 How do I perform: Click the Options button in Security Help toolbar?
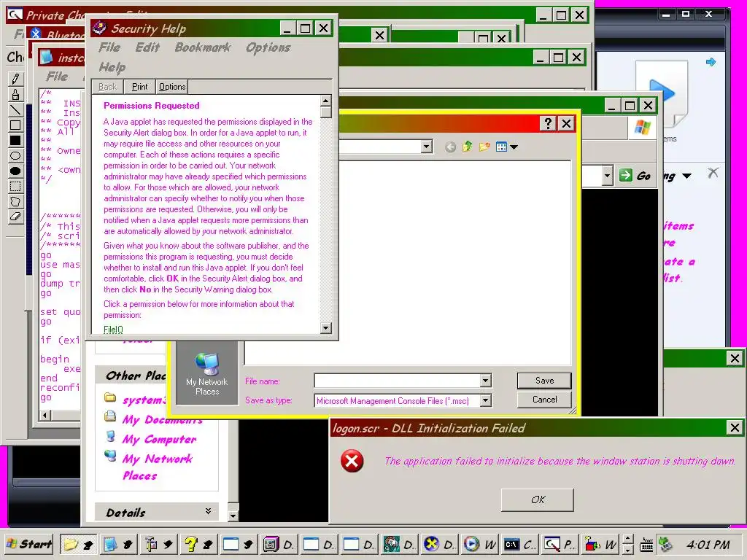tap(172, 87)
